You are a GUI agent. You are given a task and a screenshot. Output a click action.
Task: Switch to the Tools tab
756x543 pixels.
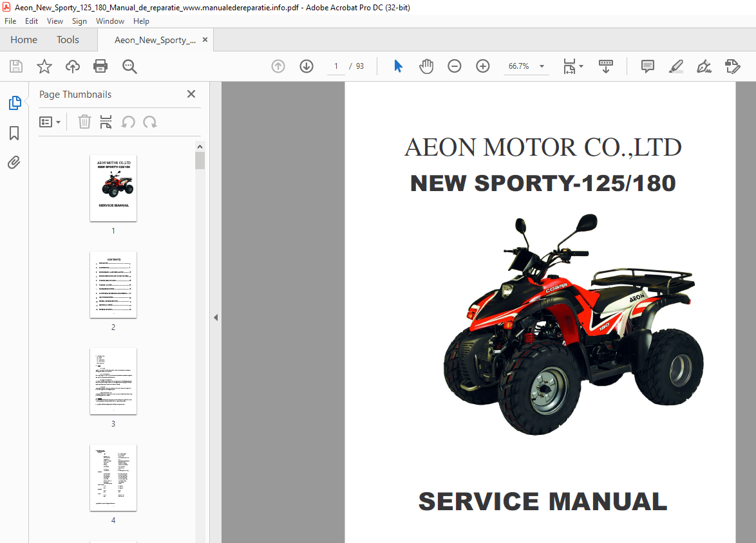(68, 39)
